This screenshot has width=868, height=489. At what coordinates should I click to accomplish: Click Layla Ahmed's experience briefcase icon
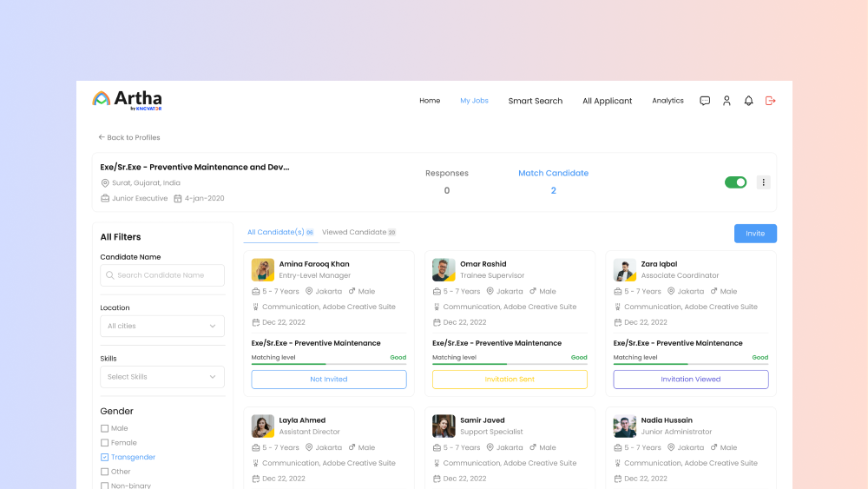pos(255,447)
